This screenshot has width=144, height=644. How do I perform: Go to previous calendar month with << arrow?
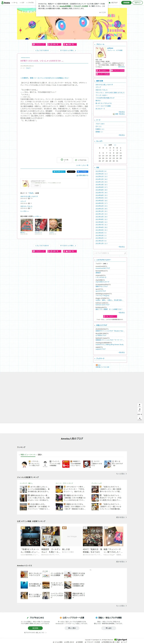tap(105, 145)
